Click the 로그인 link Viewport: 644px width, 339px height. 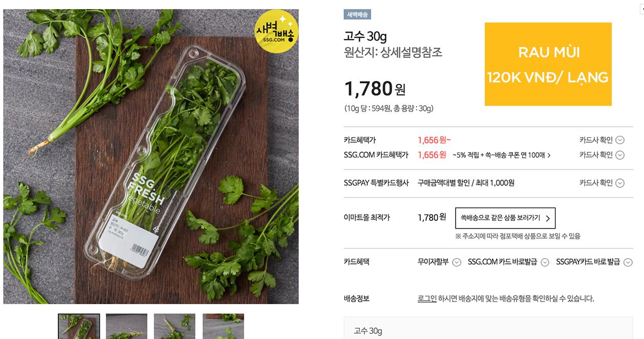pos(427,299)
